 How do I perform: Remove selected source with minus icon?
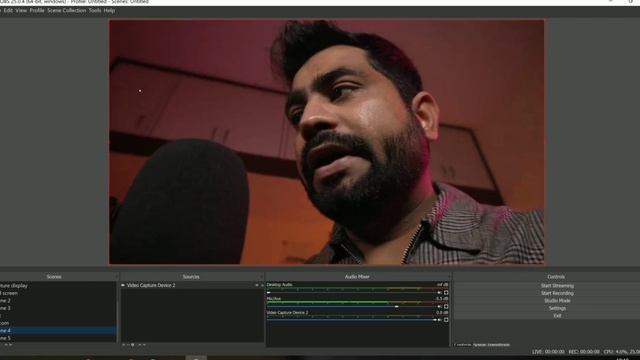[128, 345]
